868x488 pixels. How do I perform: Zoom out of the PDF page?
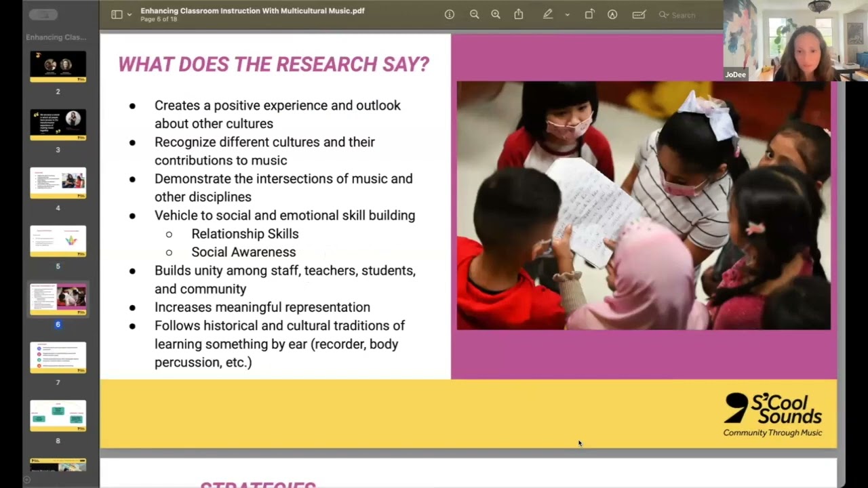click(x=474, y=14)
